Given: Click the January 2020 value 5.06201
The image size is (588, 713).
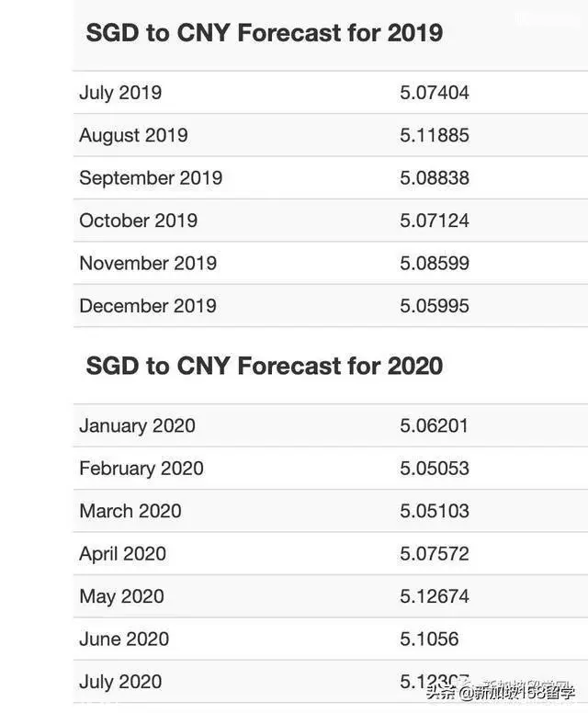Looking at the screenshot, I should pos(434,426).
